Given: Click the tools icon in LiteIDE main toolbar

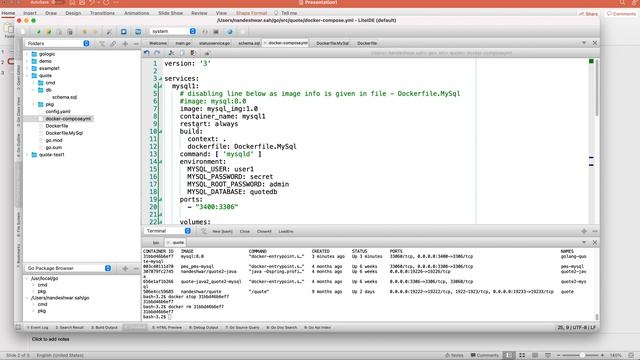Looking at the screenshot, I should coord(109,31).
